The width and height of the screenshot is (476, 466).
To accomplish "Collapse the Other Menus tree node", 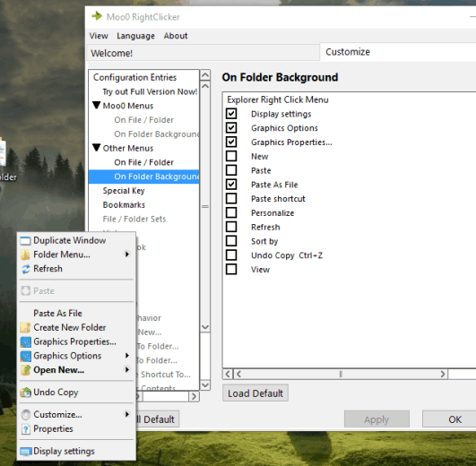I will tap(97, 148).
